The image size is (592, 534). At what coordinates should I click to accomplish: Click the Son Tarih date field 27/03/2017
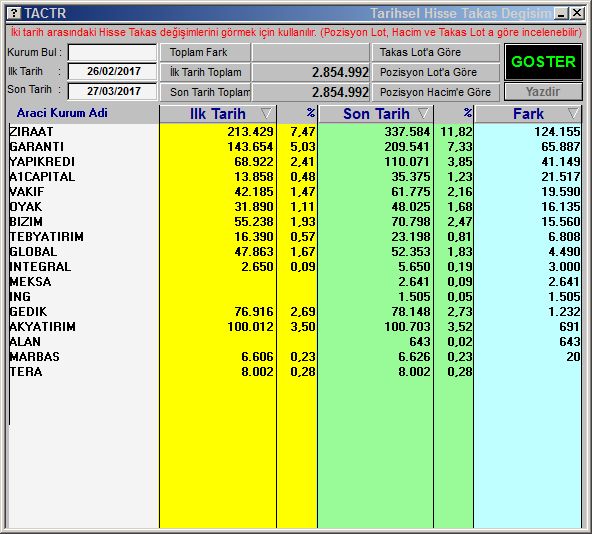(113, 91)
